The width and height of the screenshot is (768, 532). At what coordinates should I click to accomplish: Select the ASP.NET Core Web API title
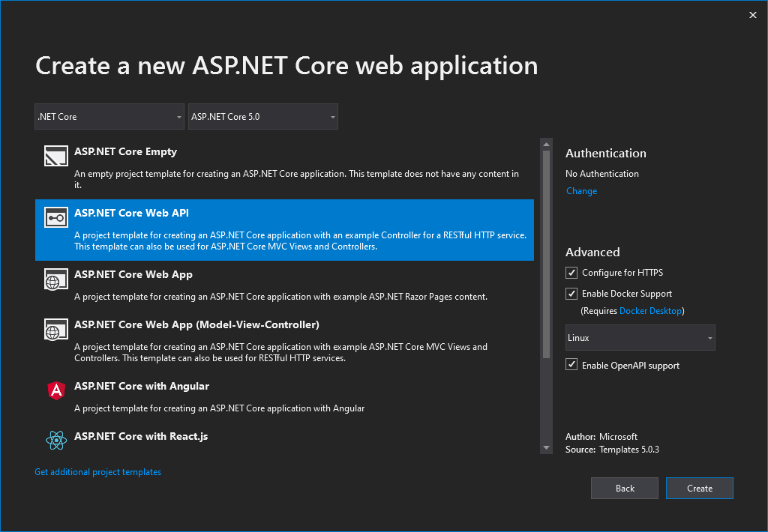(x=131, y=213)
